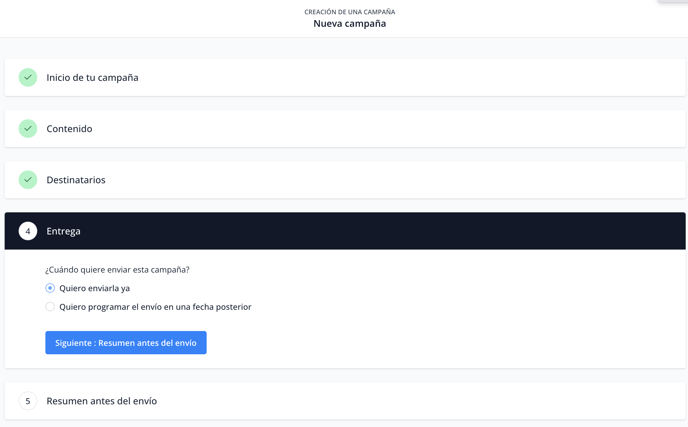Click the green checkmark beside Inicio de tu campaña

tap(28, 77)
